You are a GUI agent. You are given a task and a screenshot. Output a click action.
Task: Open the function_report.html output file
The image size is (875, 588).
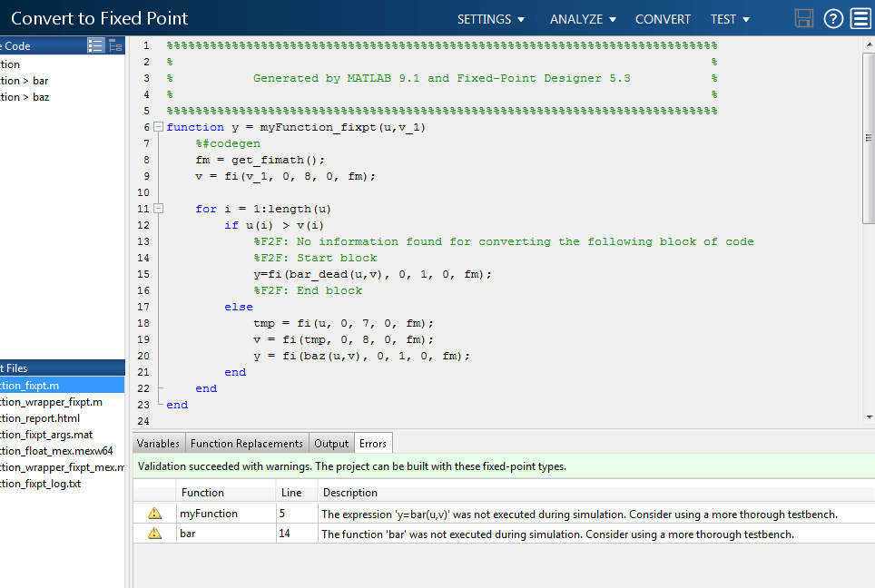tap(41, 418)
